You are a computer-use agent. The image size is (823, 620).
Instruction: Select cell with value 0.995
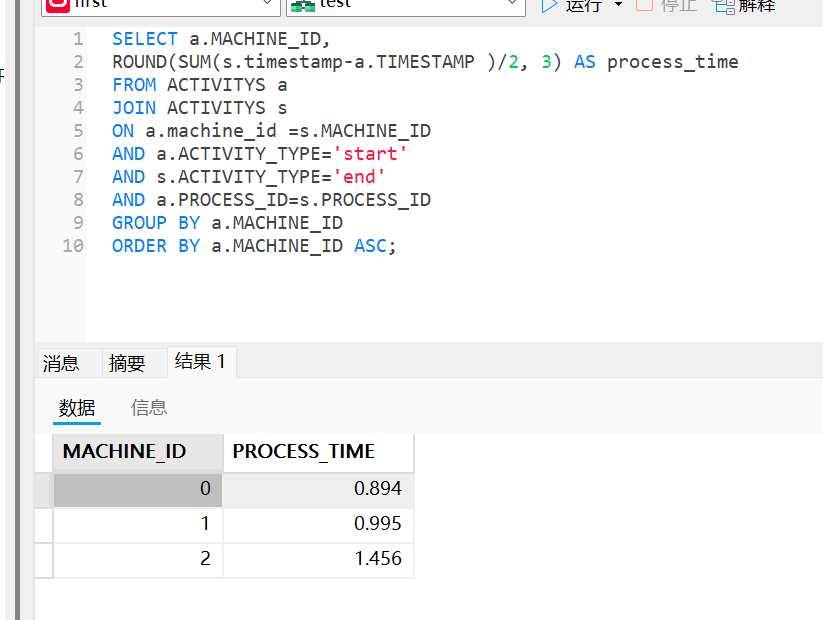[318, 524]
